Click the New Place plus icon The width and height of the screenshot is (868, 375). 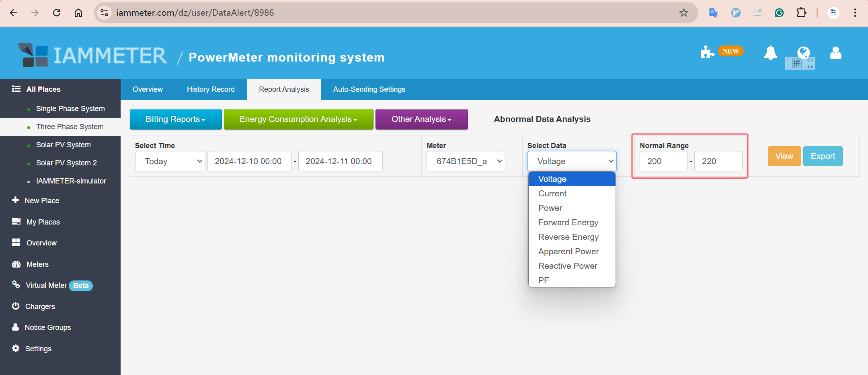[x=15, y=200]
